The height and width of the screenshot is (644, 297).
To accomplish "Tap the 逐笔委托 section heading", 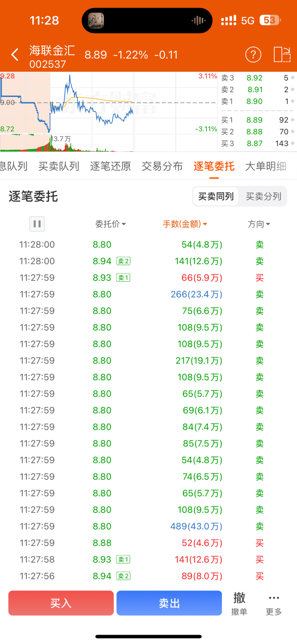I will click(33, 196).
